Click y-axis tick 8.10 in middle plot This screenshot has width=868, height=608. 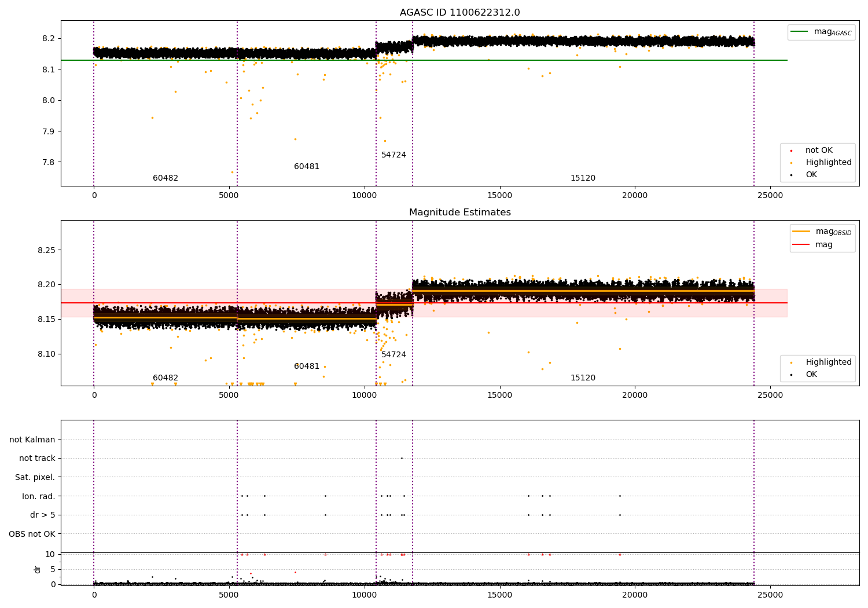pyautogui.click(x=46, y=354)
